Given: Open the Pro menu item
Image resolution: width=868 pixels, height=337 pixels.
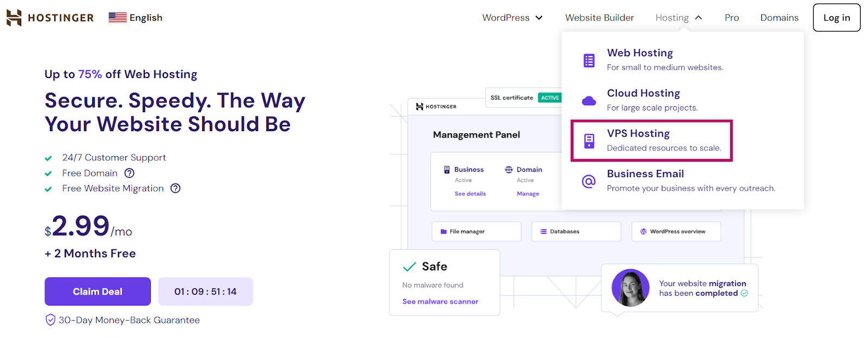Looking at the screenshot, I should point(732,18).
